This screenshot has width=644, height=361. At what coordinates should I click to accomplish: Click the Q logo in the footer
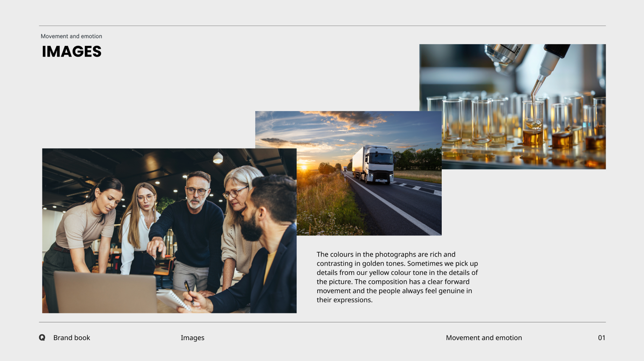click(42, 338)
